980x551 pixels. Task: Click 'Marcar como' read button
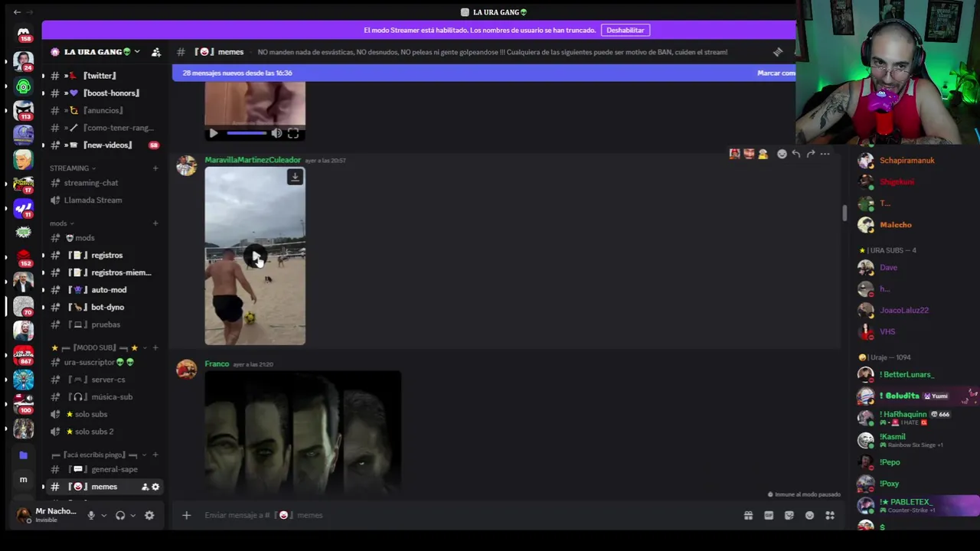tap(776, 73)
